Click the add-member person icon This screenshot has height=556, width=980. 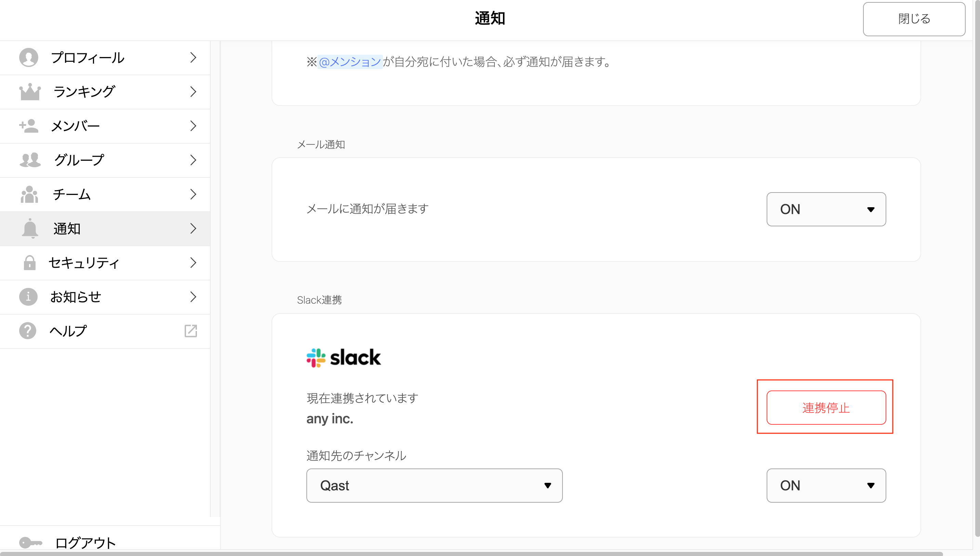[x=29, y=125]
